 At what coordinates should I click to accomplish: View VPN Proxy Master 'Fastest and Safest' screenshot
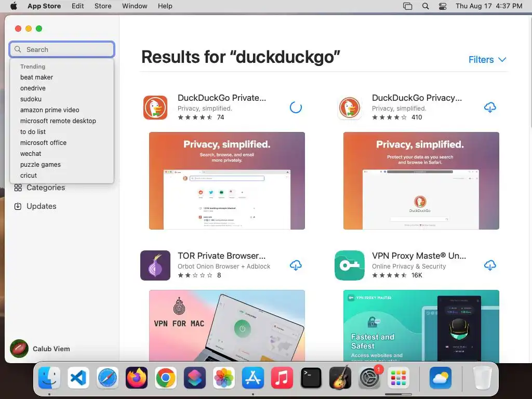[x=421, y=326]
